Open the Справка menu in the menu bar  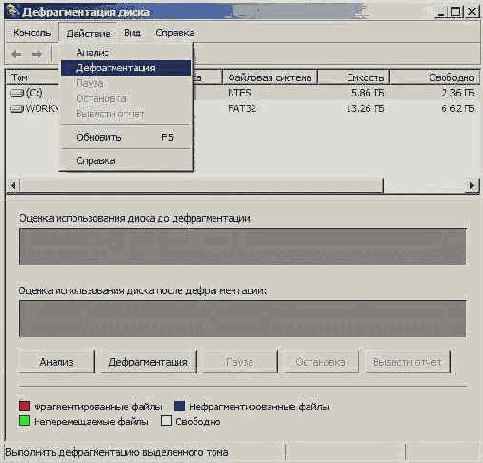tap(175, 33)
